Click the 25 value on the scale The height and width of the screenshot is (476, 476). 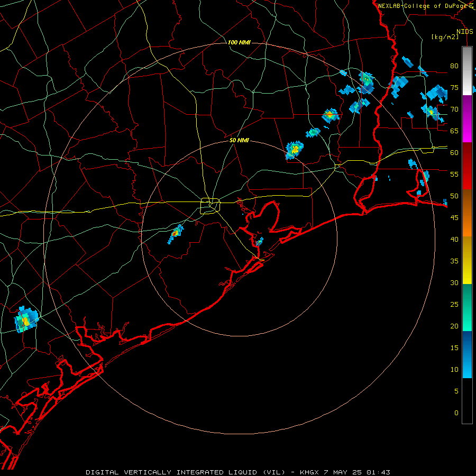click(x=454, y=305)
